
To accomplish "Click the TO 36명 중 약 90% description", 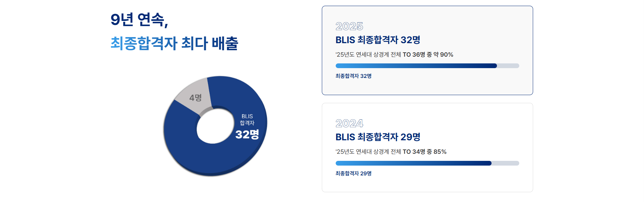I will 394,55.
